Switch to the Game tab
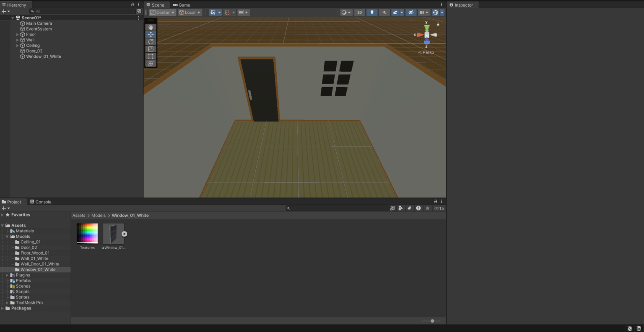The width and height of the screenshot is (644, 332). 182,5
